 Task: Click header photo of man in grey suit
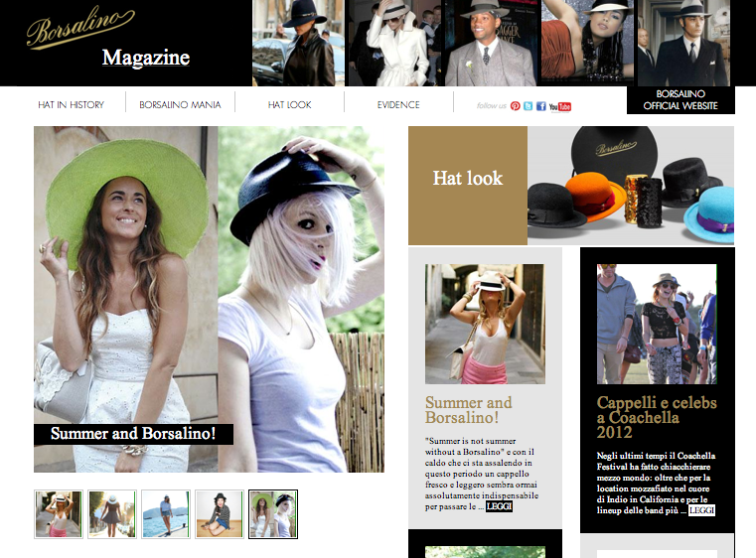point(491,43)
